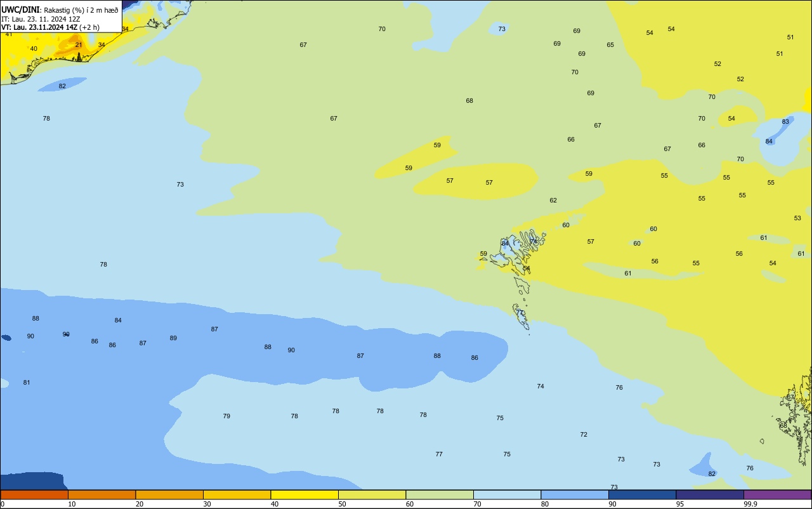Click the amber 20–30 legend swatch
812x509 pixels.
point(169,494)
